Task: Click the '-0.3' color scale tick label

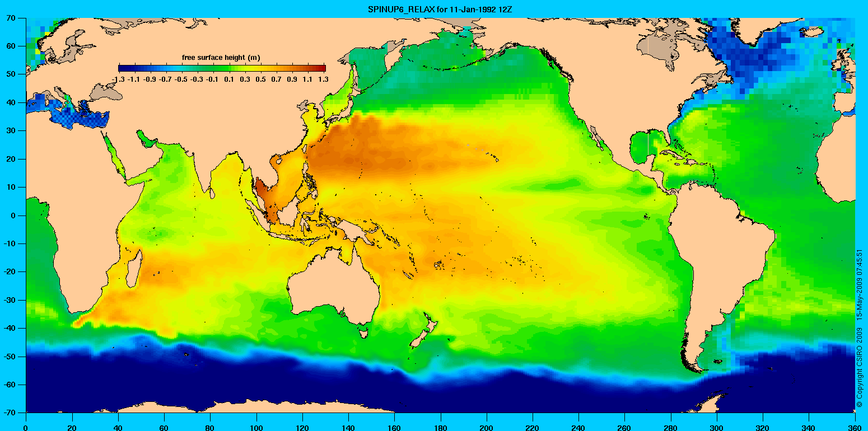Action: [198, 79]
